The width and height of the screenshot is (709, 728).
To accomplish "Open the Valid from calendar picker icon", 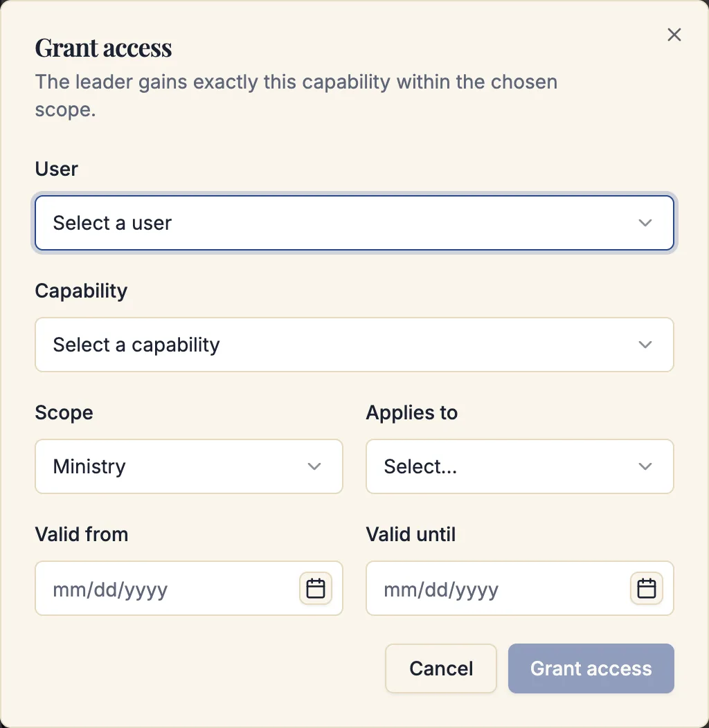I will pyautogui.click(x=316, y=588).
